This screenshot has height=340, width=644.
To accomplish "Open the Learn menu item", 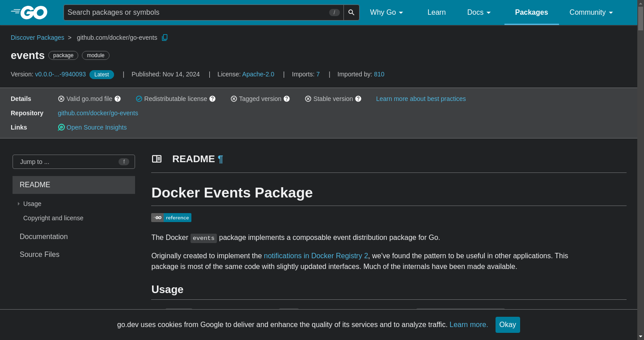I will pos(436,13).
